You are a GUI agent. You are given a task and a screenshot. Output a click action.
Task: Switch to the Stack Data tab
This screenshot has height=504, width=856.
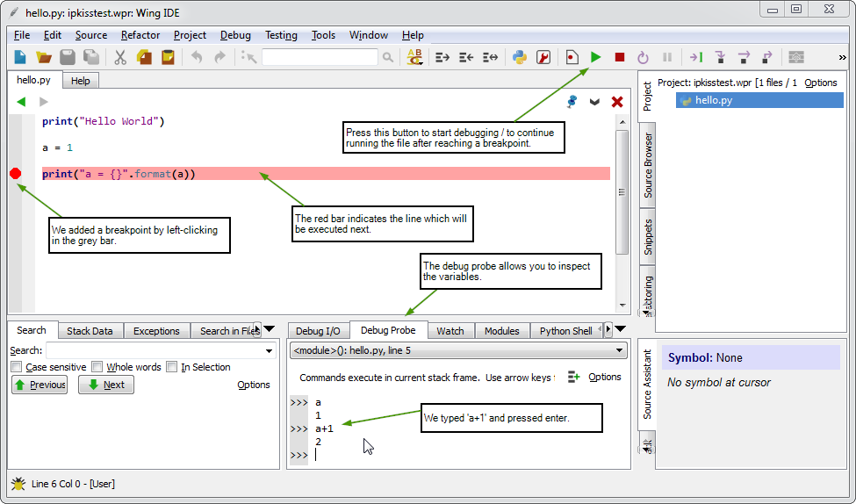(x=90, y=331)
